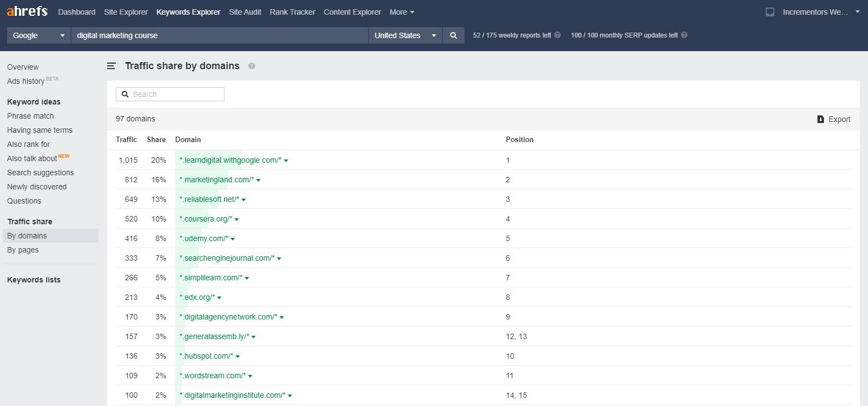Click help icon next to weekly reports left

[557, 35]
